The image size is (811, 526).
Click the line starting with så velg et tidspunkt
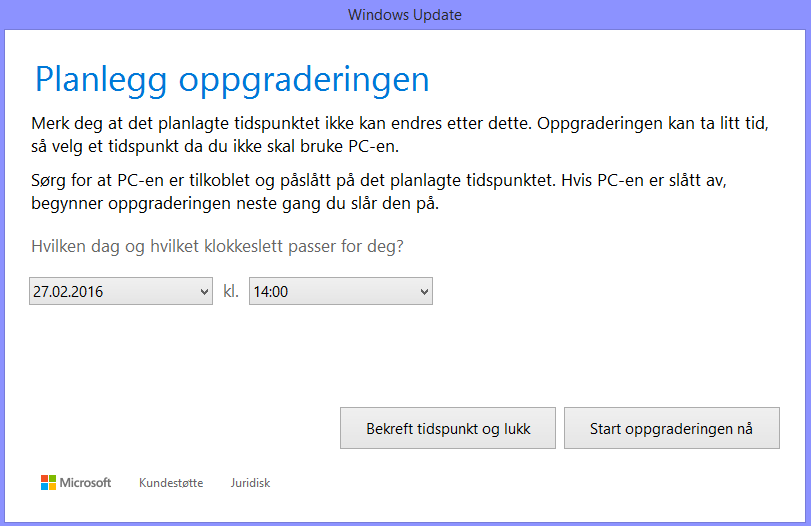click(x=215, y=146)
